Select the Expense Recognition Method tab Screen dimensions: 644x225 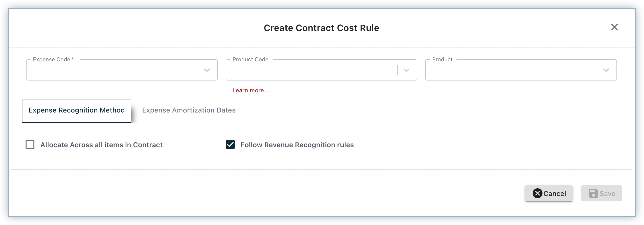click(76, 111)
